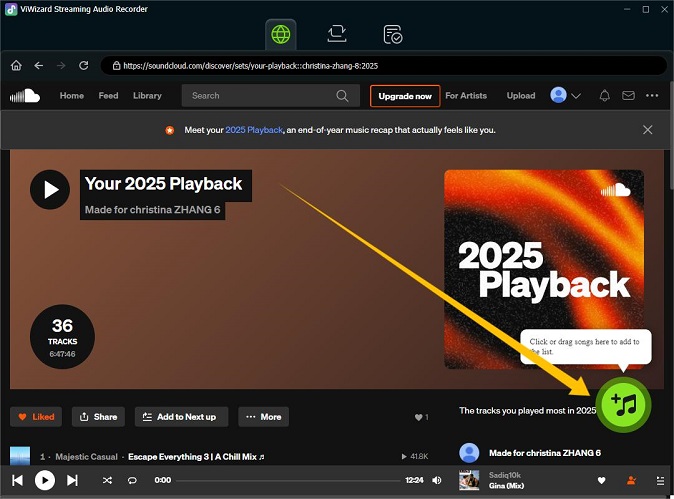Click the volume speaker icon
The height and width of the screenshot is (499, 674).
437,480
